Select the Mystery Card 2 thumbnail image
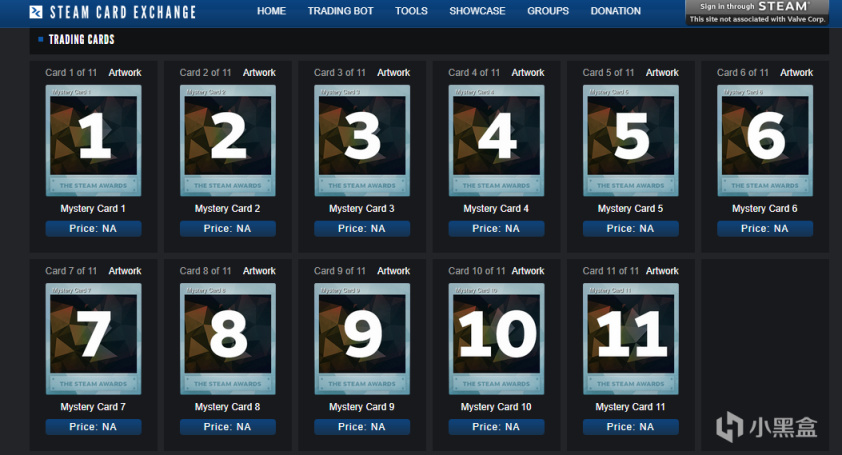842x455 pixels. tap(228, 140)
